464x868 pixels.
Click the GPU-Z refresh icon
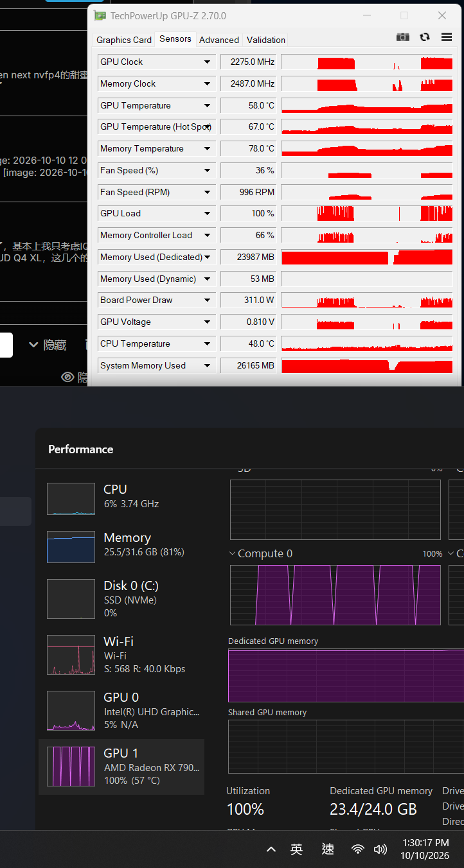tap(425, 37)
